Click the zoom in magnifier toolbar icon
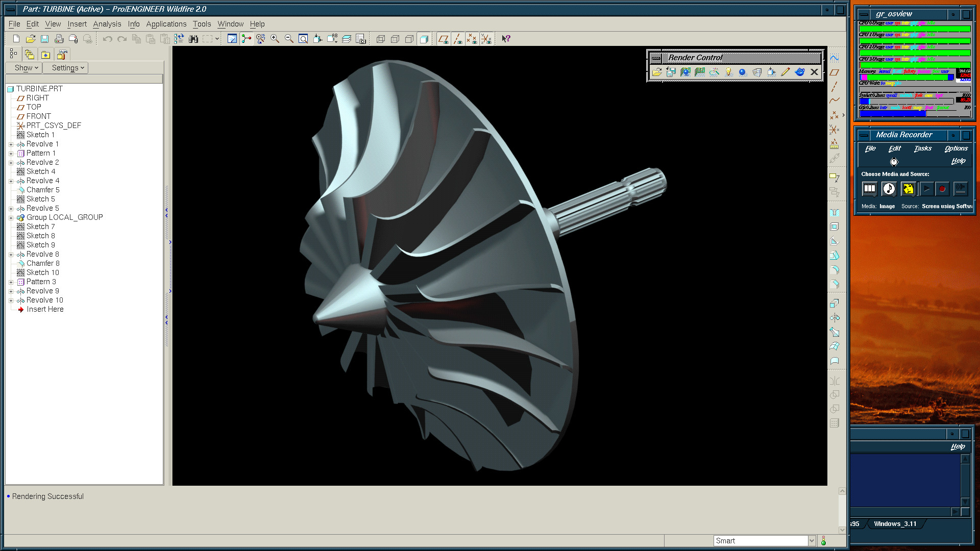This screenshot has height=551, width=980. (275, 39)
